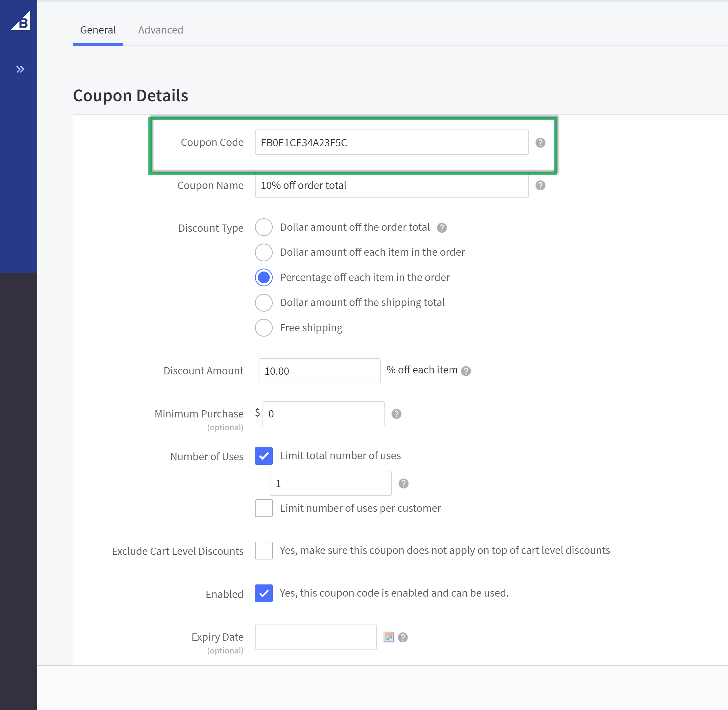The height and width of the screenshot is (710, 728).
Task: Open the calendar picker for Expiry Date
Action: point(389,637)
